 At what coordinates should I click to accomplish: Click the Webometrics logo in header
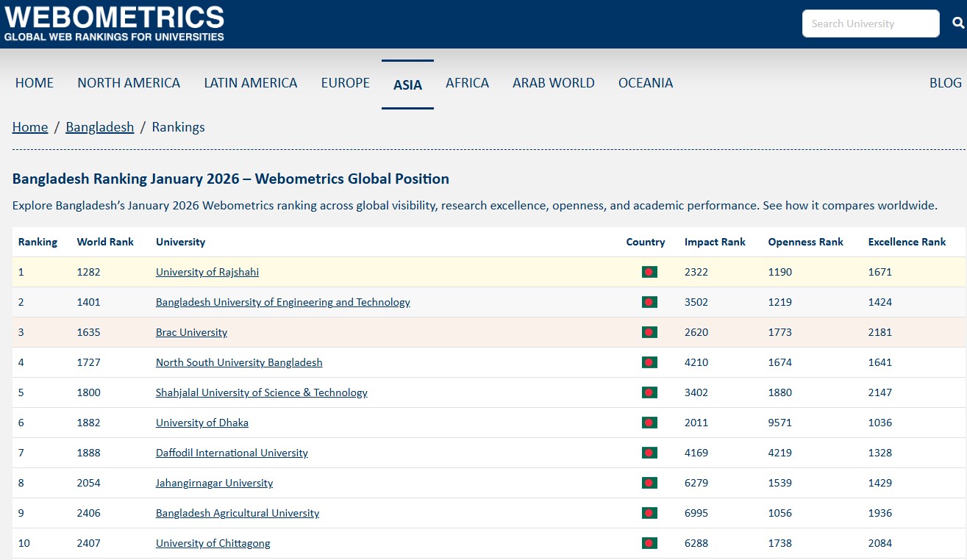click(x=114, y=24)
